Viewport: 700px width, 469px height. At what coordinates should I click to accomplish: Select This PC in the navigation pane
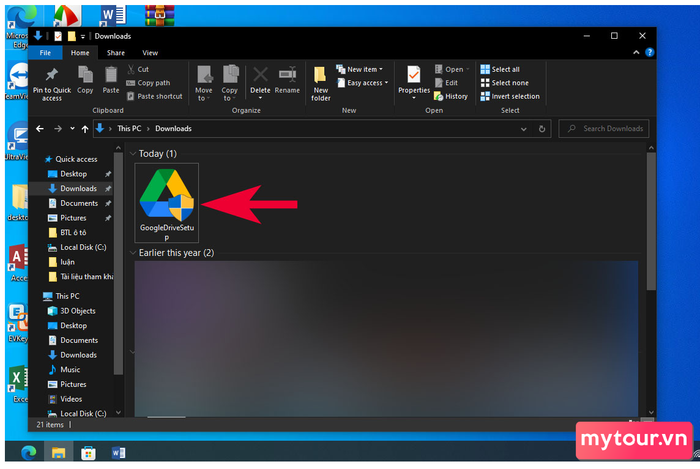(67, 296)
